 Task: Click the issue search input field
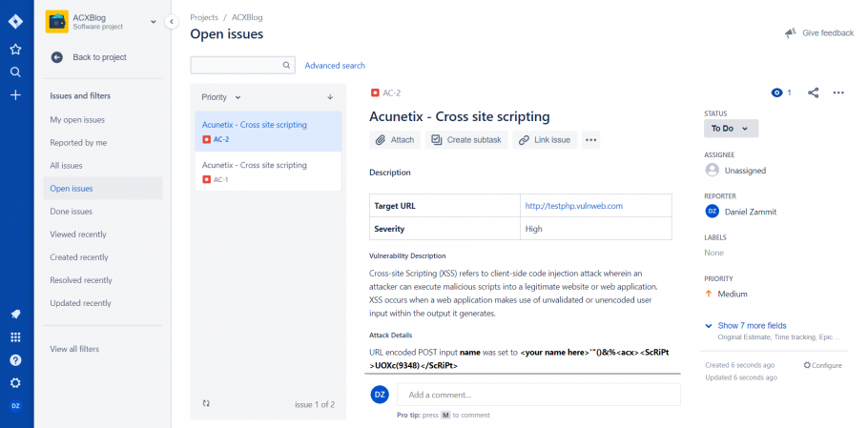tap(243, 65)
